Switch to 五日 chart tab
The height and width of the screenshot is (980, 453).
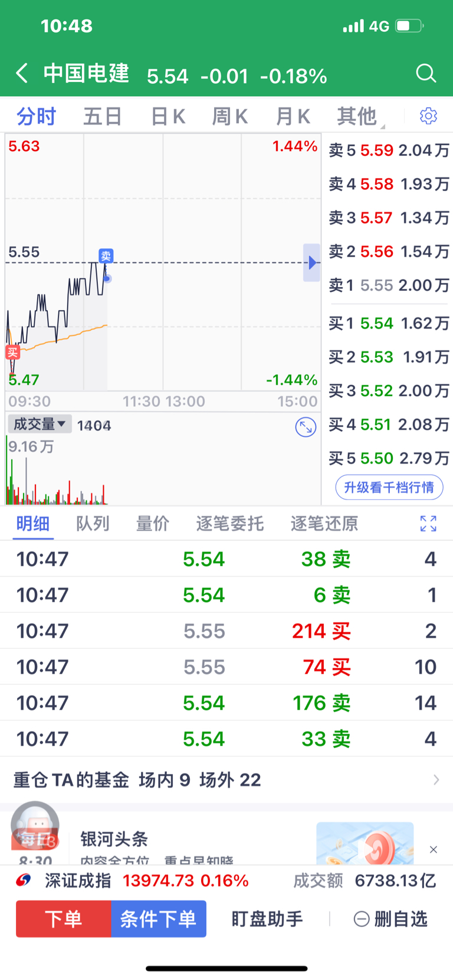click(x=102, y=116)
